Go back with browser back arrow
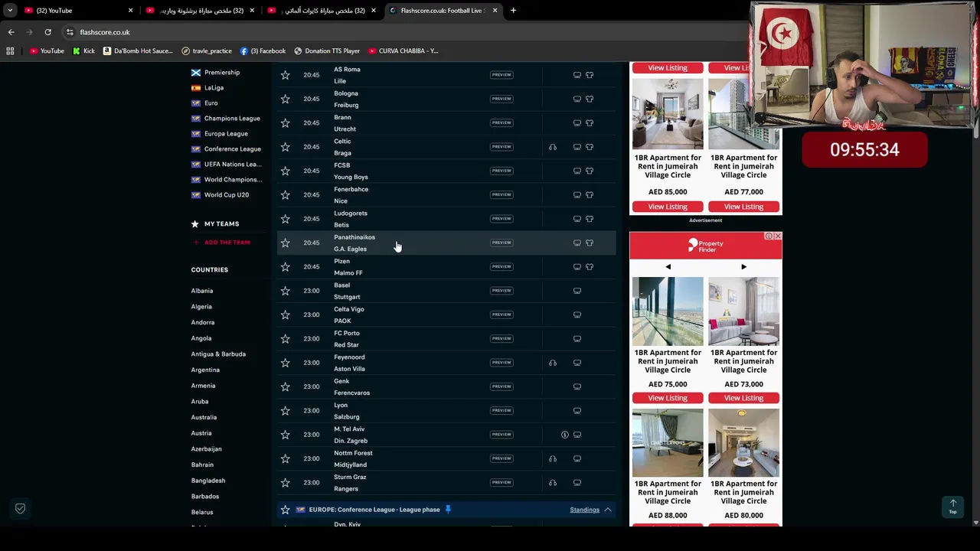This screenshot has height=551, width=980. tap(11, 32)
